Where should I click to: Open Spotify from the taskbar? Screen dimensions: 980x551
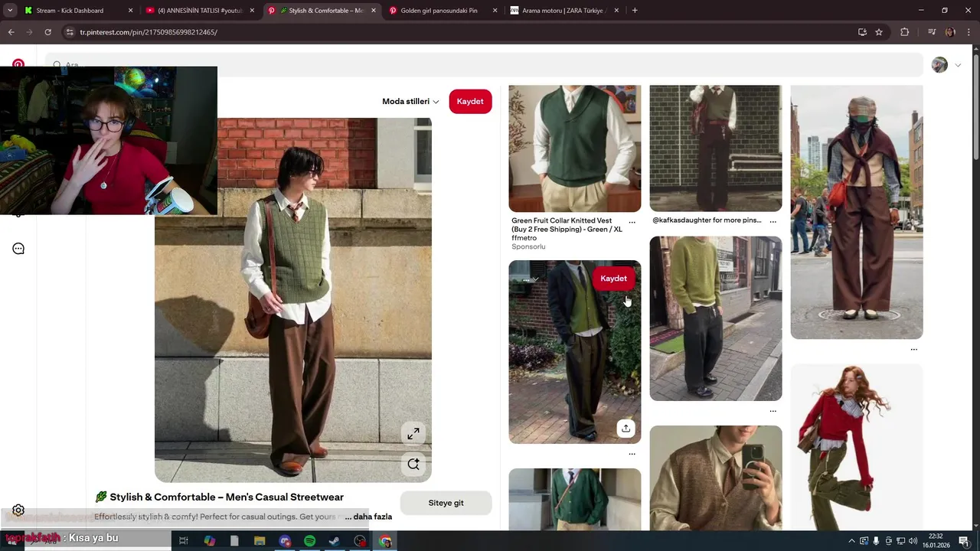pyautogui.click(x=309, y=541)
